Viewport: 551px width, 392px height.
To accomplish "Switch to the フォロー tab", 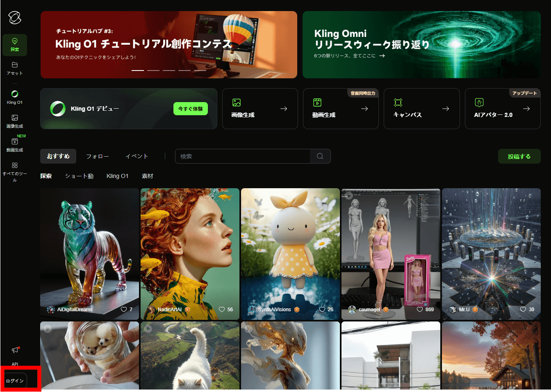I will click(x=98, y=156).
